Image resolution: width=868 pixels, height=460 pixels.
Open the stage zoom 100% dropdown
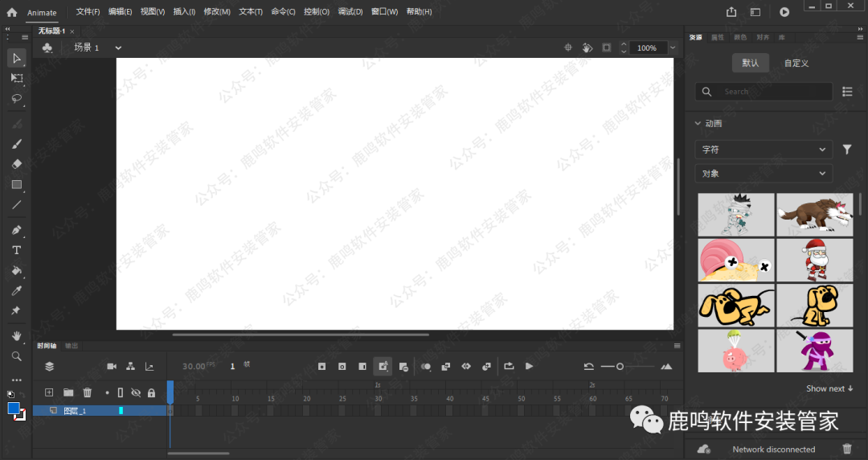[x=672, y=48]
